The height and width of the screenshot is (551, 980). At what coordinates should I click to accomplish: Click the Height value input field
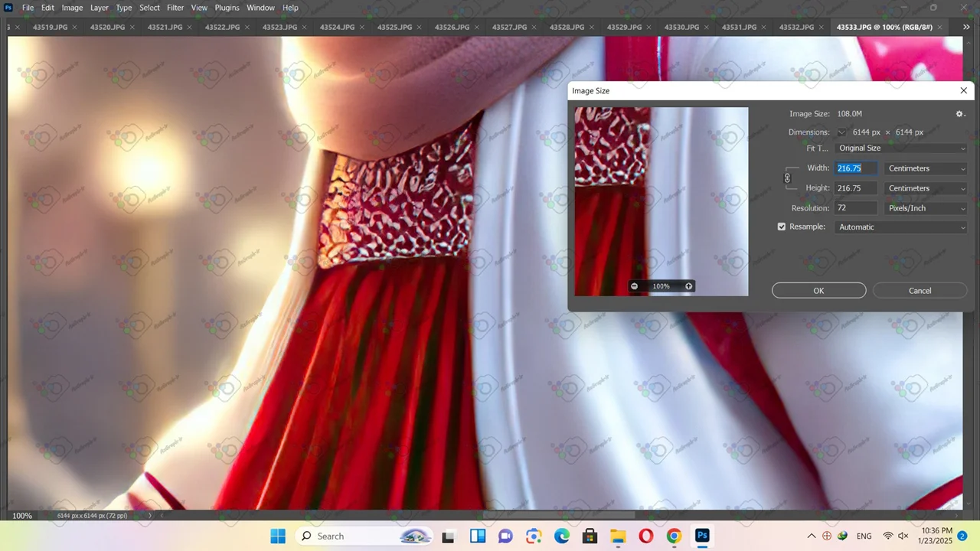coord(855,188)
